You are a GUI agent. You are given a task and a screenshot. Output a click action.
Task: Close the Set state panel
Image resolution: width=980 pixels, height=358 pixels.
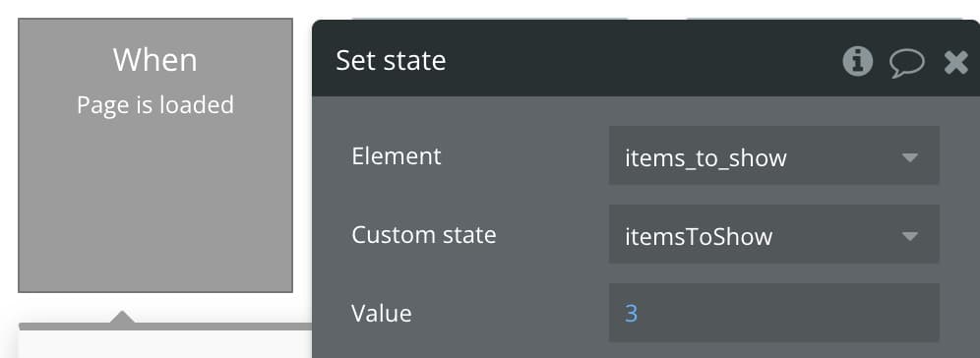955,63
